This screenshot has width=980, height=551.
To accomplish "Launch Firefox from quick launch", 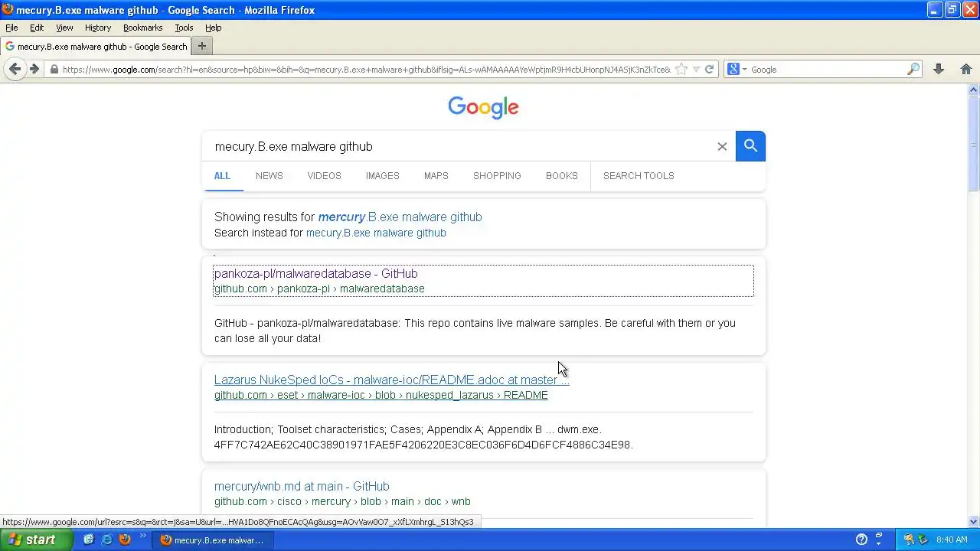I will coord(125,540).
